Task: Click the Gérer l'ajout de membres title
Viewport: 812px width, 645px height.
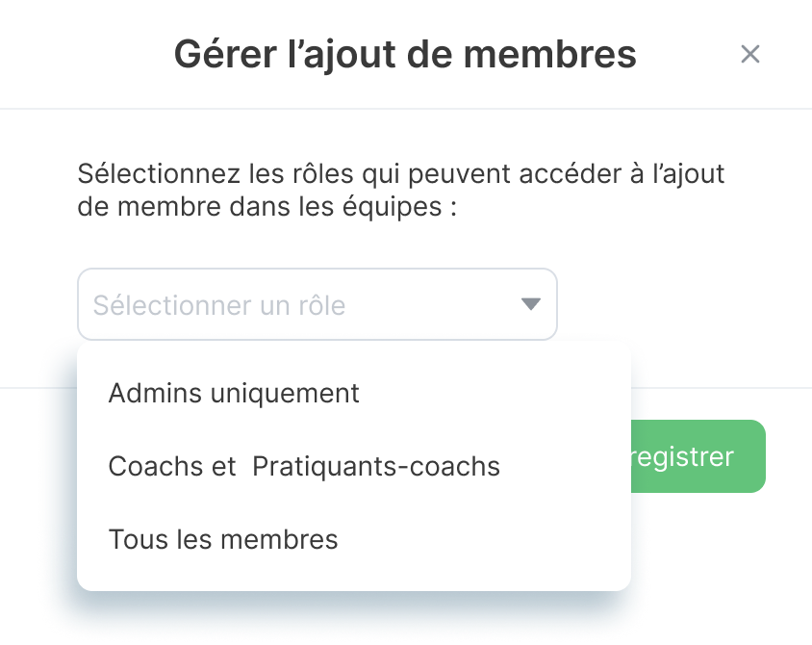Action: coord(405,55)
